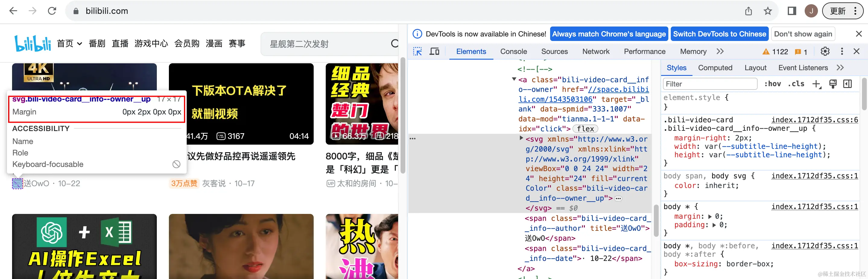Toggle rendering emulations paintbrush icon
The image size is (868, 279).
click(x=833, y=84)
